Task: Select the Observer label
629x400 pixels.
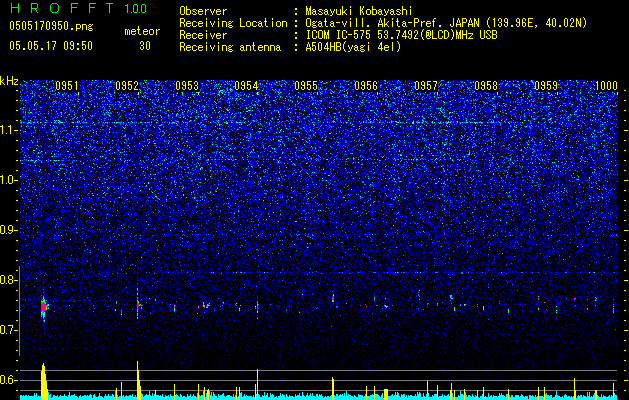Action: click(203, 11)
